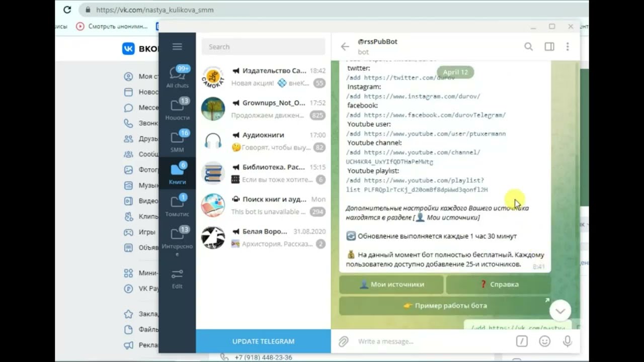Open the Смотреть анонимн... browser bookmark
644x362 pixels.
click(x=113, y=26)
